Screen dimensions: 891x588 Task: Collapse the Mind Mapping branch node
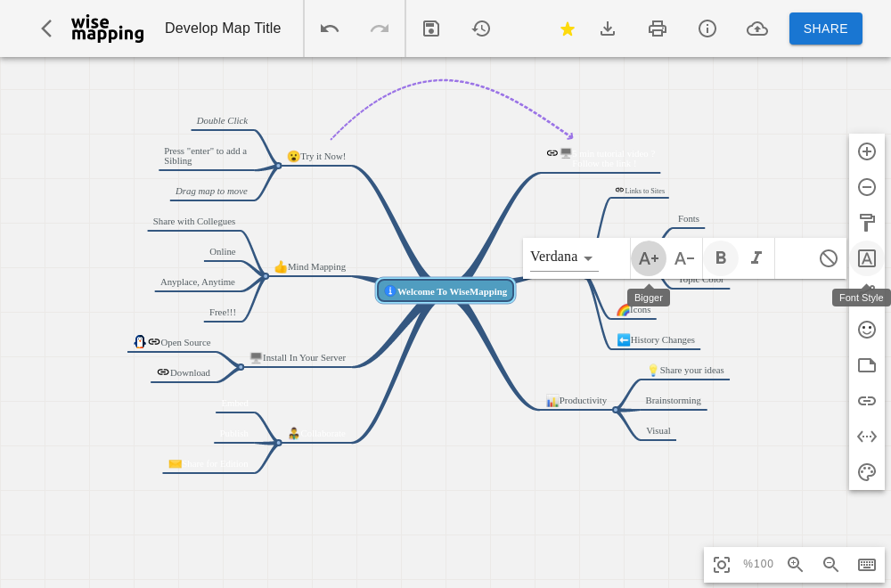pos(266,276)
